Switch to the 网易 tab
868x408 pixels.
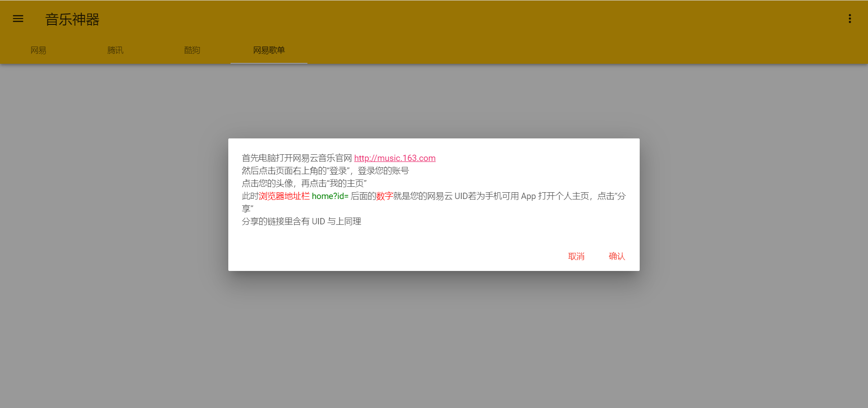click(38, 50)
